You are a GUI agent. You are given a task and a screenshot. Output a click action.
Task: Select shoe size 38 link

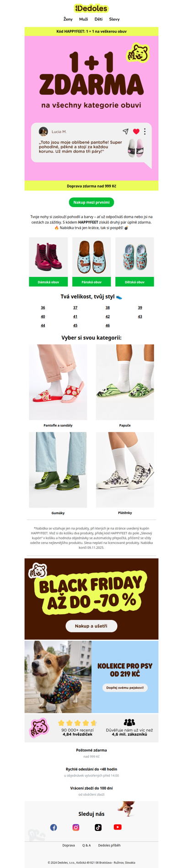click(x=108, y=308)
